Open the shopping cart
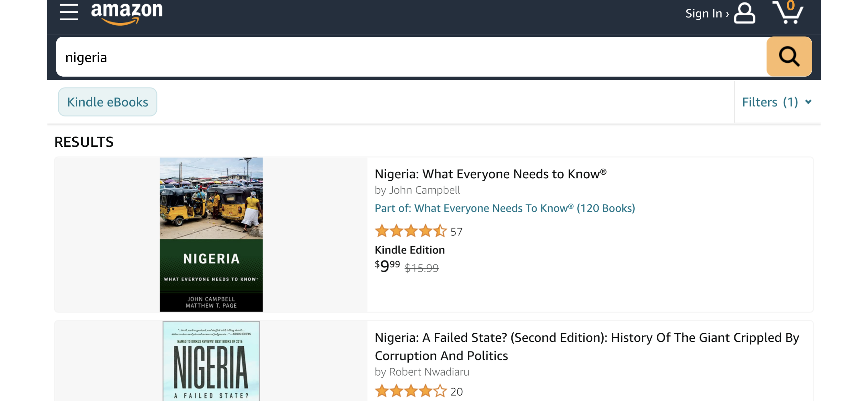This screenshot has height=401, width=868. pyautogui.click(x=788, y=13)
